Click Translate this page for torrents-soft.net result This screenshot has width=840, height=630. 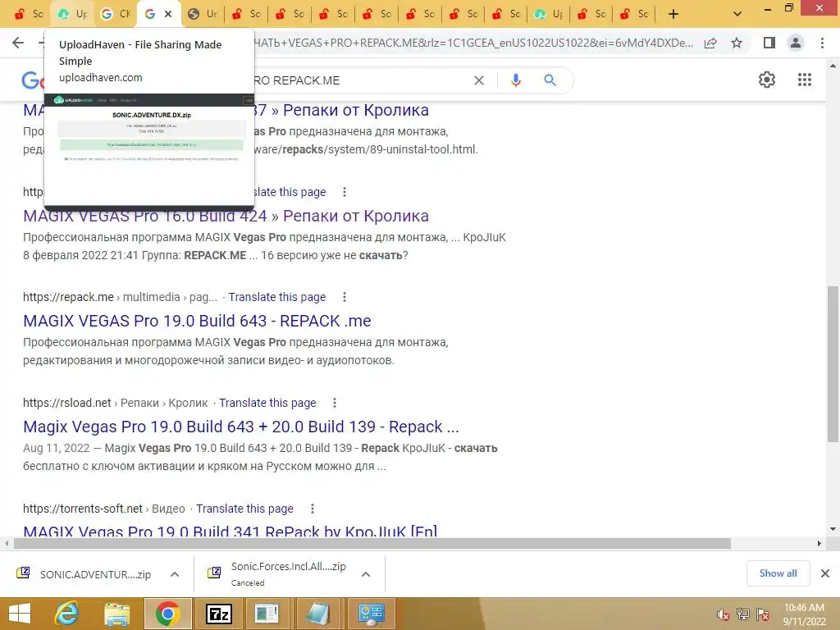[244, 509]
